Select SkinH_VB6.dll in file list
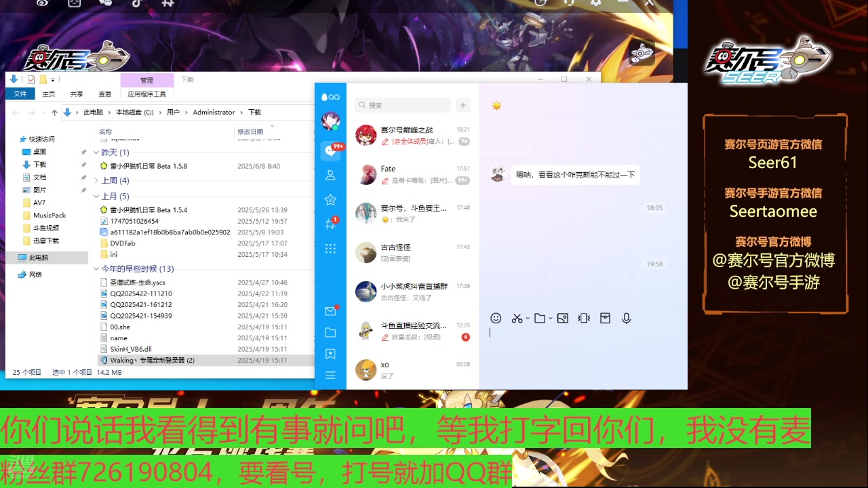This screenshot has height=488, width=868. point(131,349)
